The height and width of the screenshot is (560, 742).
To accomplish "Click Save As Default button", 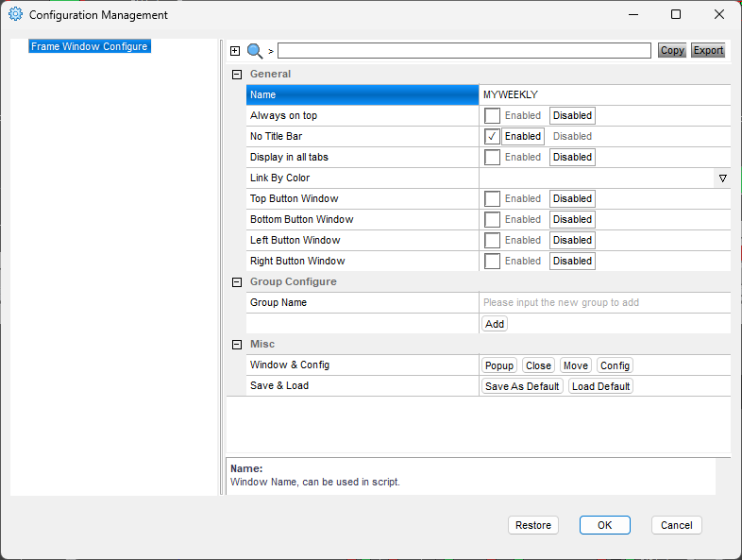I will click(x=522, y=386).
